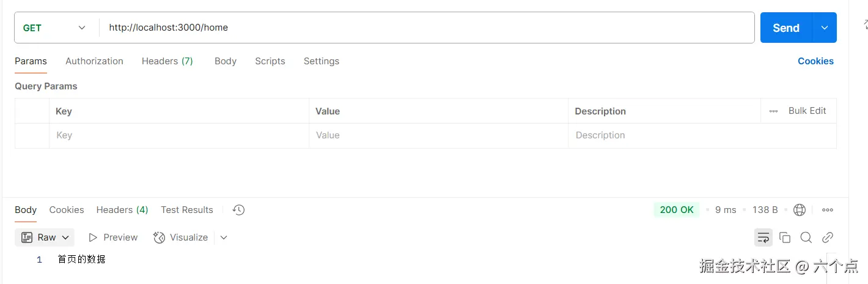
Task: Copy the response body
Action: coord(785,237)
